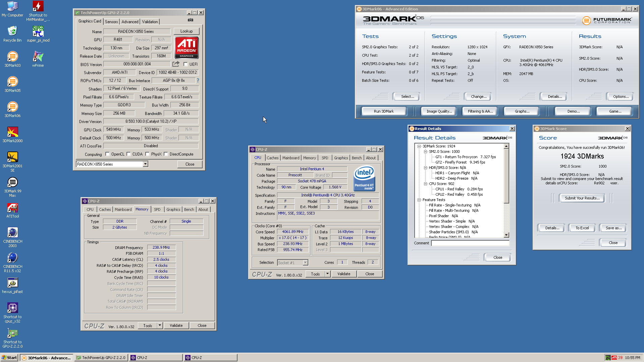The image size is (644, 362).
Task: Click the Run 3DMark button
Action: tap(384, 111)
